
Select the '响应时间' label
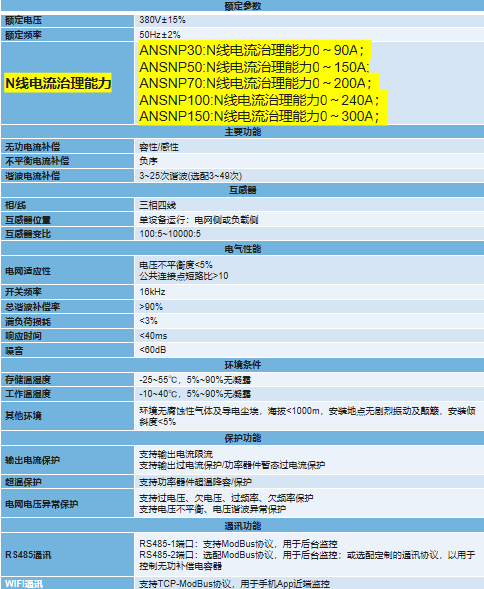coord(23,336)
